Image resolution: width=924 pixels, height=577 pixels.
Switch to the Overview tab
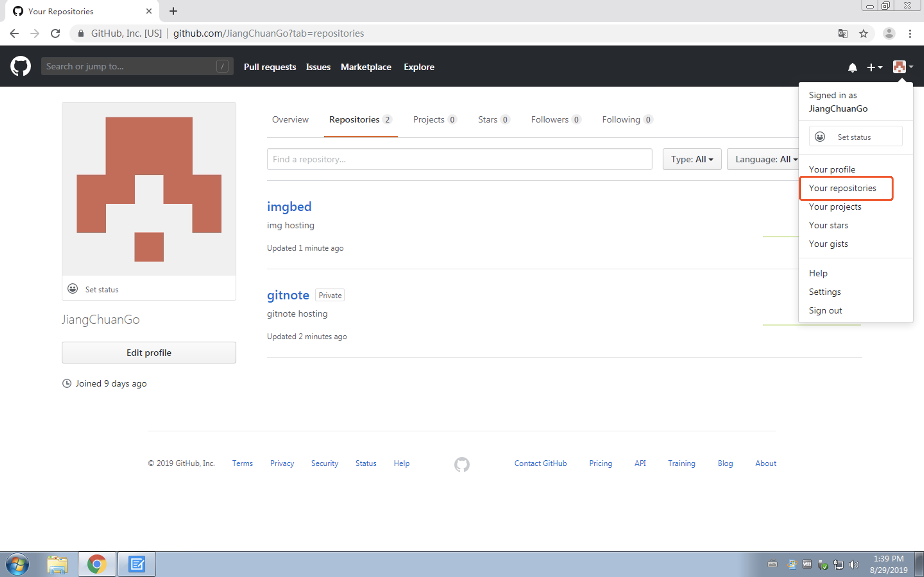290,120
